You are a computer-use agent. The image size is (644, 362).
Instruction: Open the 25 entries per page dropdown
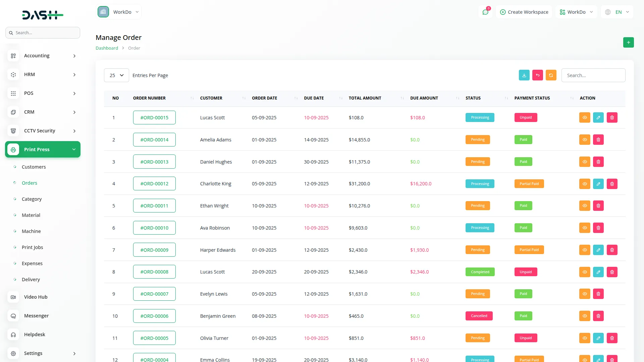[116, 75]
